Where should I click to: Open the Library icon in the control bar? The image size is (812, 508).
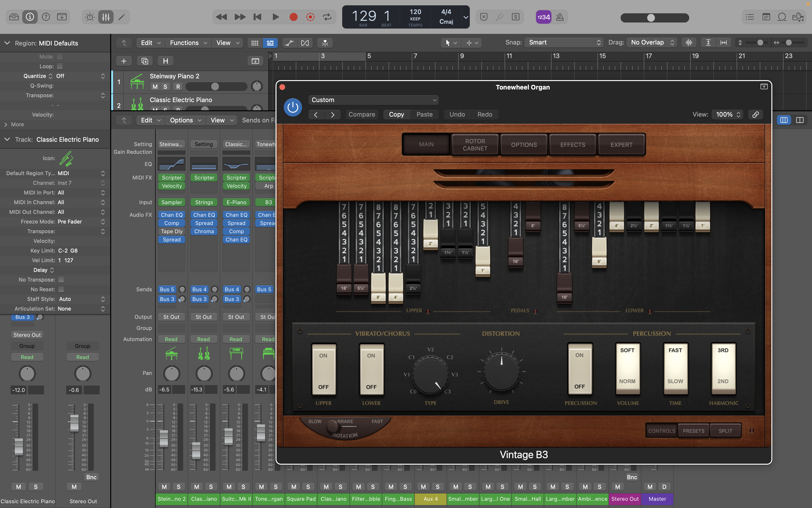(14, 17)
